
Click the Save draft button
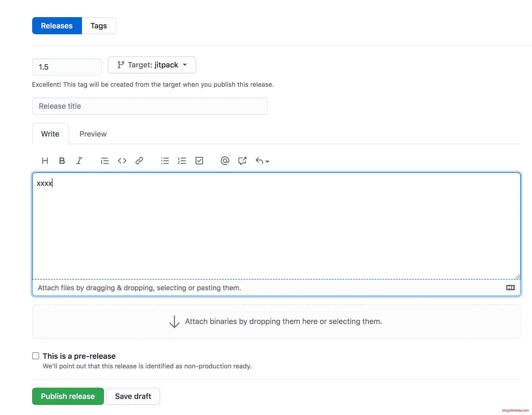click(x=133, y=396)
